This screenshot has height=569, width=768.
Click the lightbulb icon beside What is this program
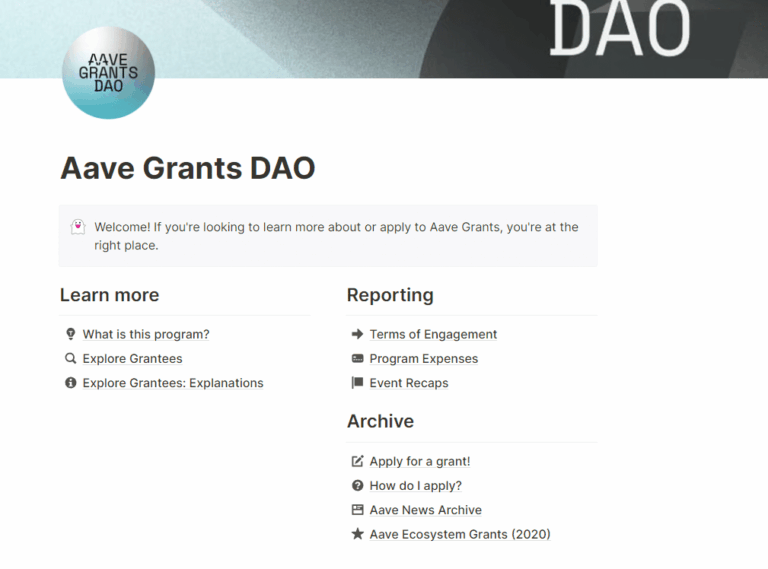click(70, 334)
